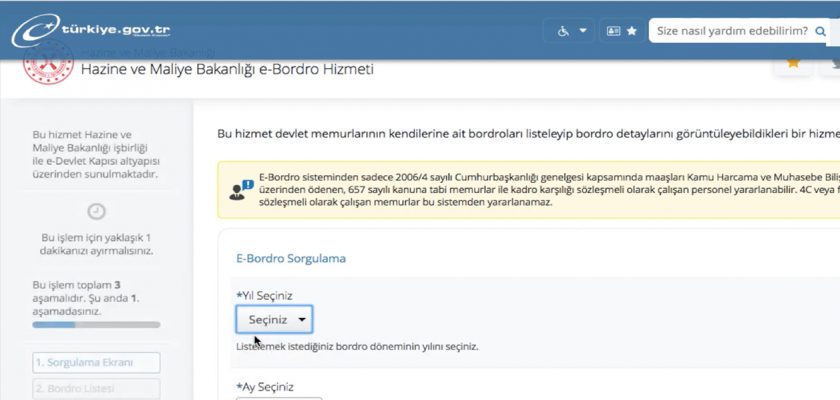Click the magnifier search icon

tap(819, 31)
